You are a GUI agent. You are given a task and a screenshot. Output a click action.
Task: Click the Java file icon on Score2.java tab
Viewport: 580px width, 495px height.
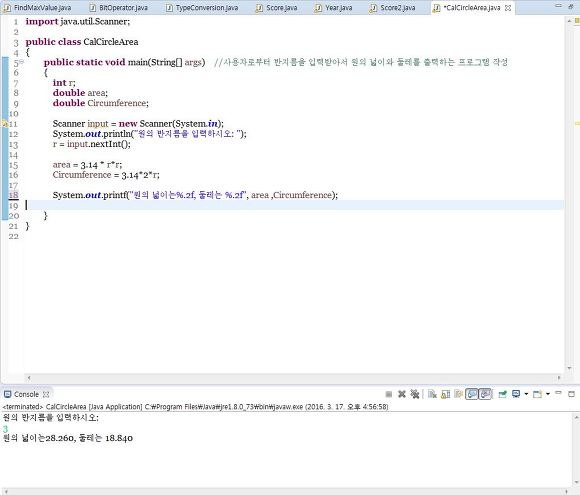coord(373,8)
